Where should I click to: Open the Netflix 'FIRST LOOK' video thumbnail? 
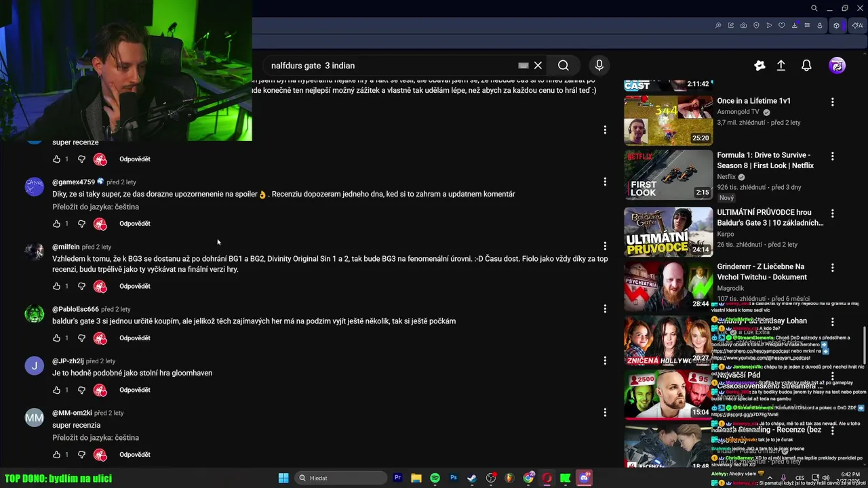coord(668,175)
